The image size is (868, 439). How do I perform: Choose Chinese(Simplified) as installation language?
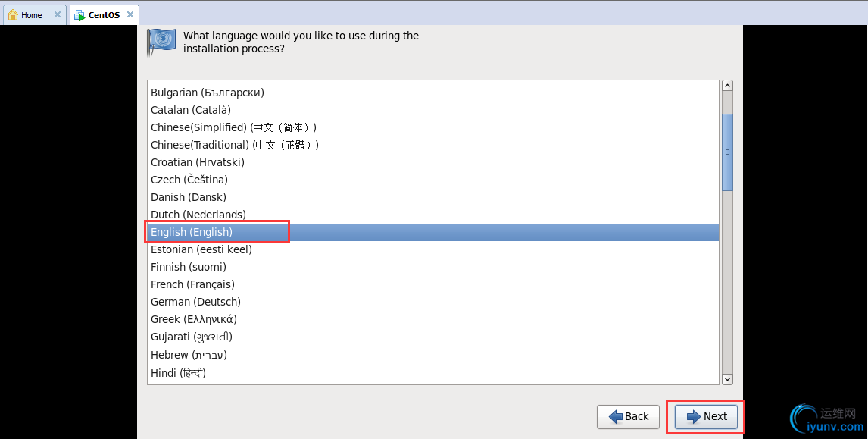tap(233, 127)
